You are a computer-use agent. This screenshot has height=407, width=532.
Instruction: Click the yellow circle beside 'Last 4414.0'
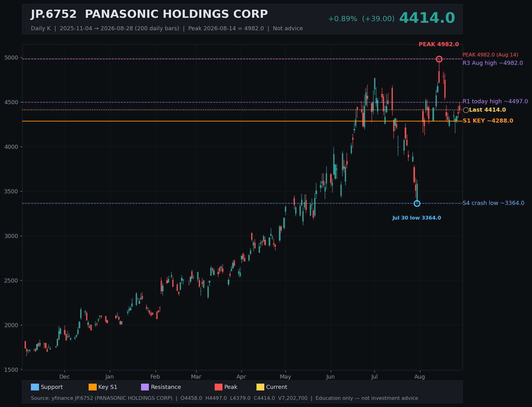[x=466, y=110]
